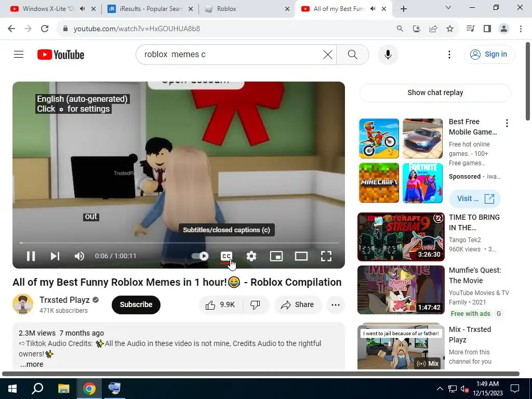Seek on the video progress bar

[179, 243]
